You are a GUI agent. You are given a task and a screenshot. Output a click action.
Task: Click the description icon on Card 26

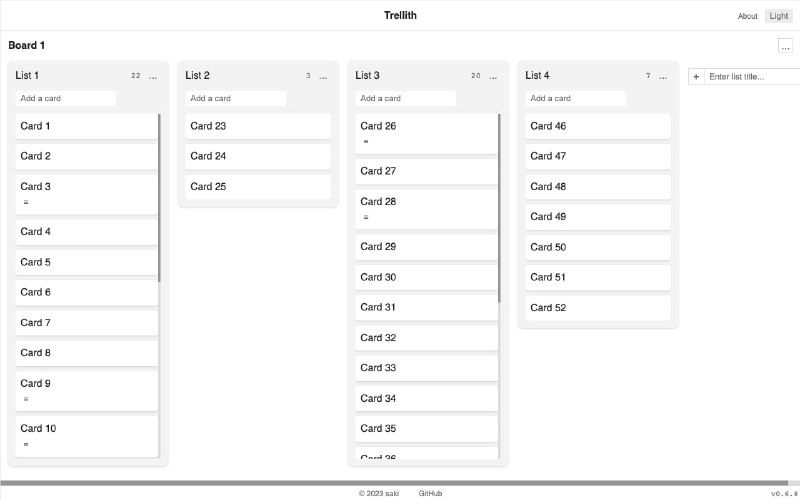tap(366, 142)
